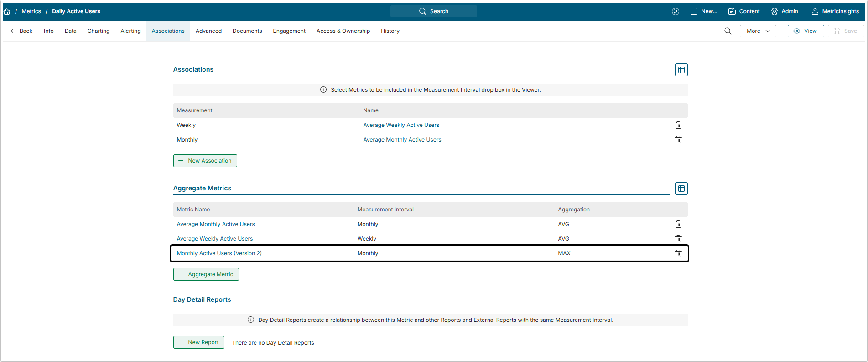This screenshot has height=362, width=868.
Task: Click the compass icon in top bar
Action: 675,11
